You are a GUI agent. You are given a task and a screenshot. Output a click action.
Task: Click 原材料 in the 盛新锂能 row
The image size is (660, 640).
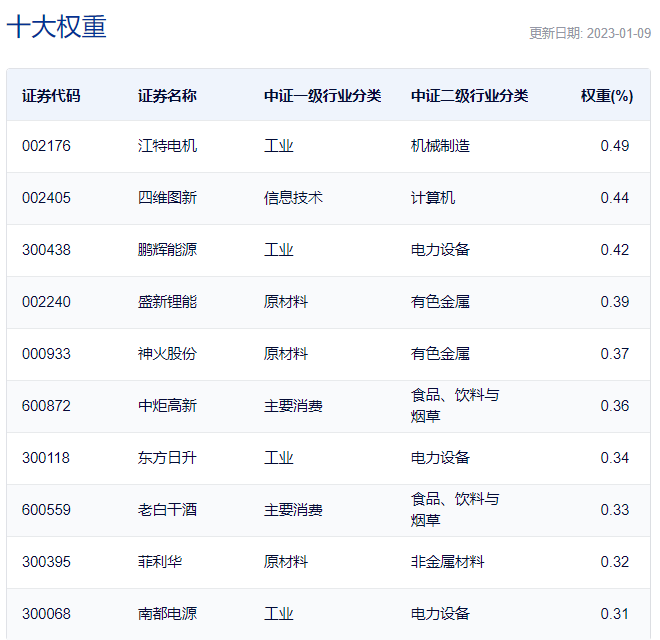(x=286, y=302)
